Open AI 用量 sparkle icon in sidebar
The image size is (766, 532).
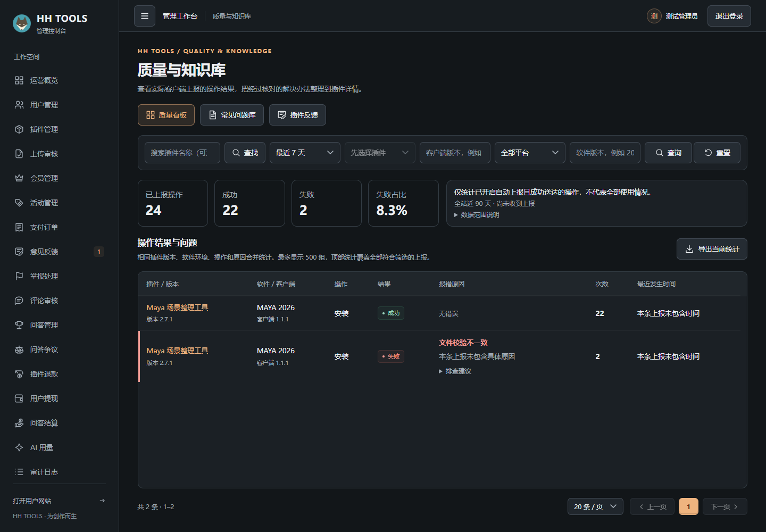[19, 447]
